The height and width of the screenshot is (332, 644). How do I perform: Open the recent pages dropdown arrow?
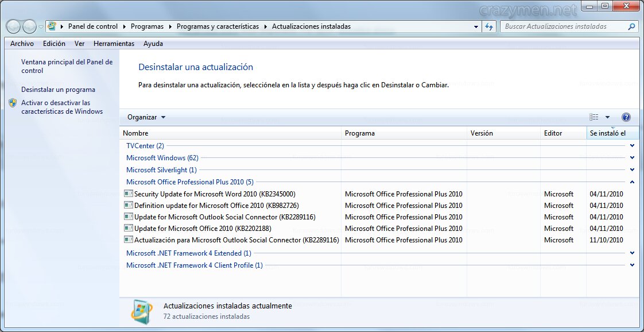(41, 27)
